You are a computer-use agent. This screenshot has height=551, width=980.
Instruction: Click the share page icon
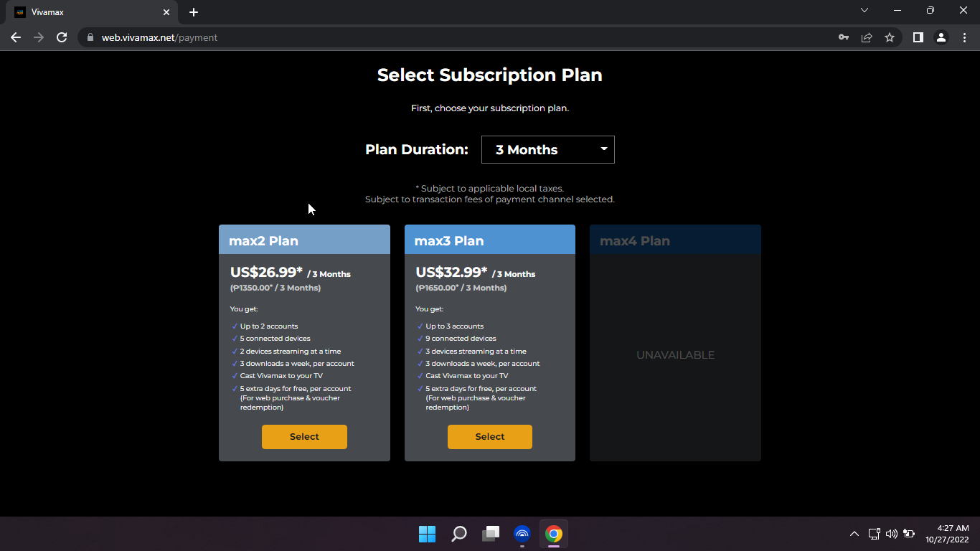click(867, 37)
